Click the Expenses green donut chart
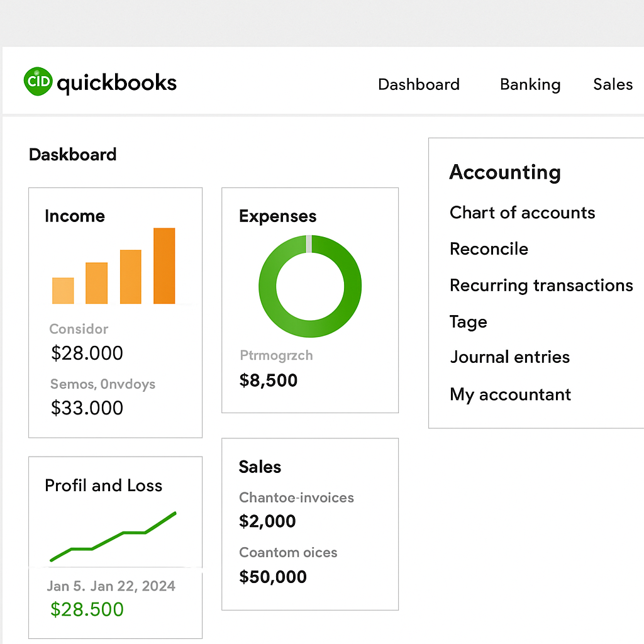This screenshot has height=644, width=644. tap(310, 286)
